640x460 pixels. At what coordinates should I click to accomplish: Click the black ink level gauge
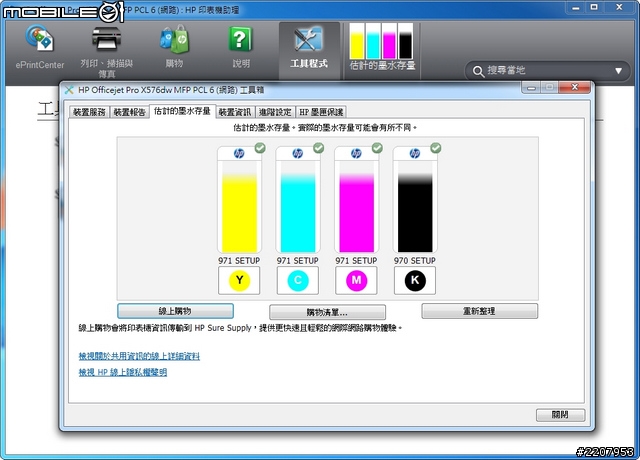pos(415,206)
